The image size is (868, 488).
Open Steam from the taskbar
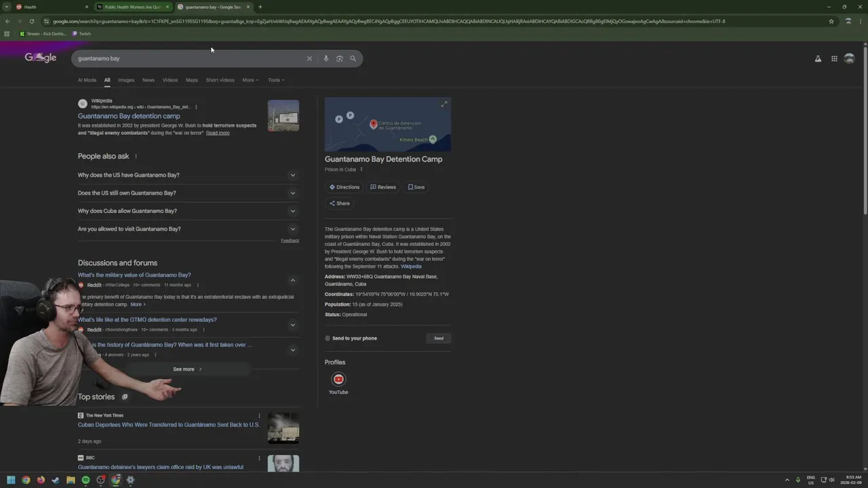56,480
